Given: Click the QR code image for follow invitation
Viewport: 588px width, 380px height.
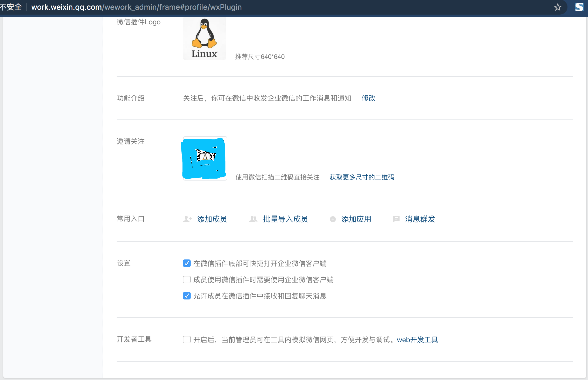Looking at the screenshot, I should pyautogui.click(x=205, y=158).
